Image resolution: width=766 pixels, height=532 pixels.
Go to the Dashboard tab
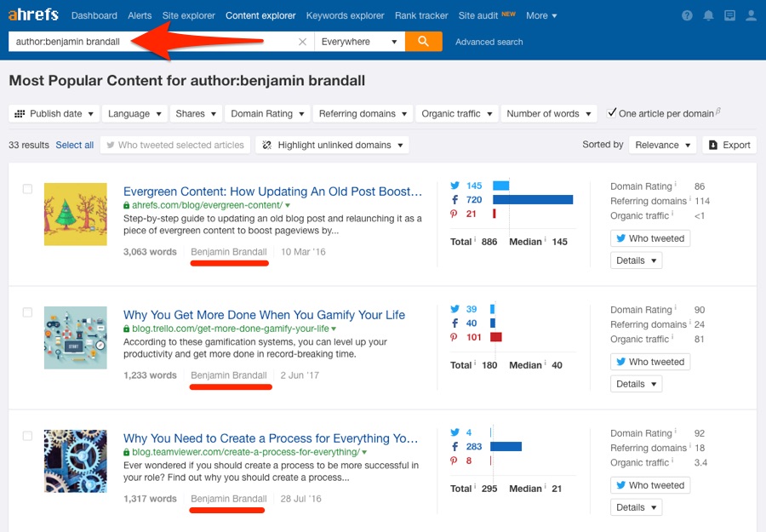(x=94, y=14)
